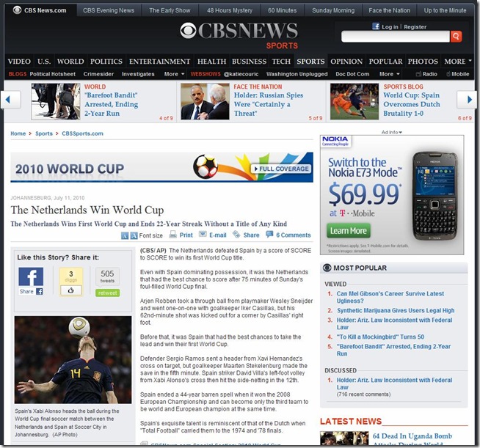Open the Ad Info dropdown
Image resolution: width=480 pixels, height=448 pixels.
tap(391, 132)
